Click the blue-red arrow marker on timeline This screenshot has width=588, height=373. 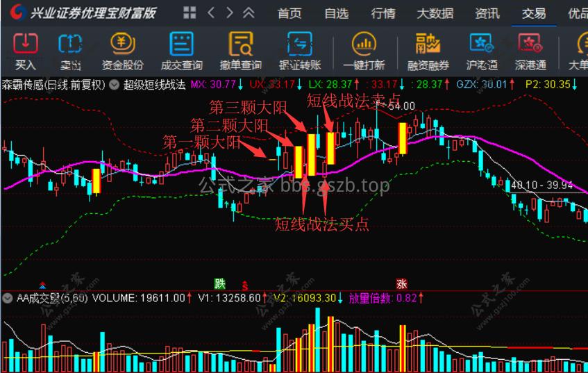click(x=42, y=285)
